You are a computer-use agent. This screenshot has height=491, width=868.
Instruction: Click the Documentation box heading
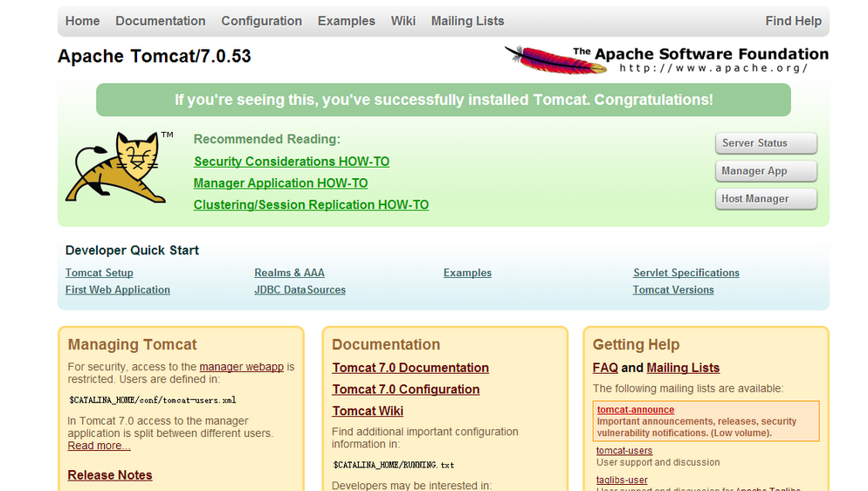point(386,345)
